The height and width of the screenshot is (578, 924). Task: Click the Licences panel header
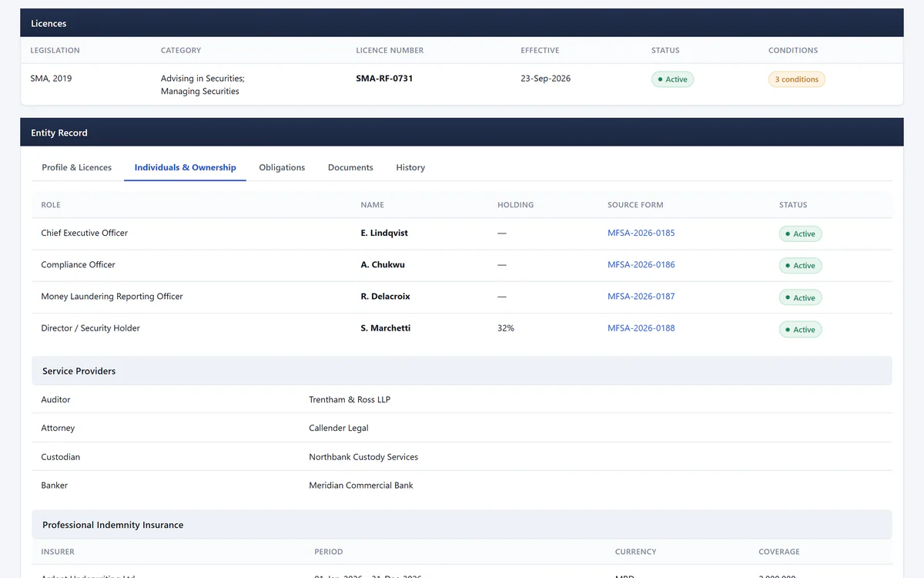click(462, 23)
